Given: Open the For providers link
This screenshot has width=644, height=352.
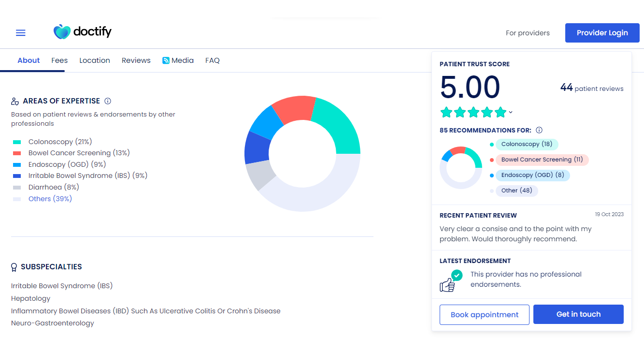Looking at the screenshot, I should 528,32.
